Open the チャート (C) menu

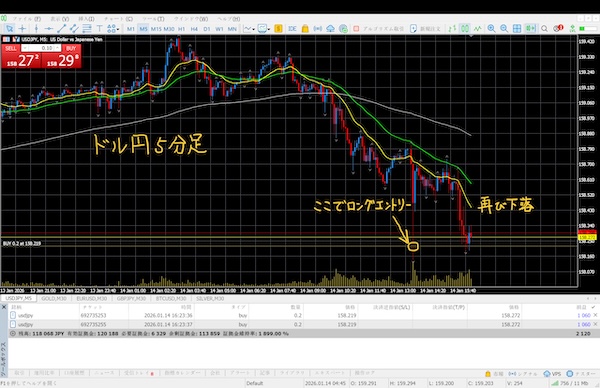(118, 19)
